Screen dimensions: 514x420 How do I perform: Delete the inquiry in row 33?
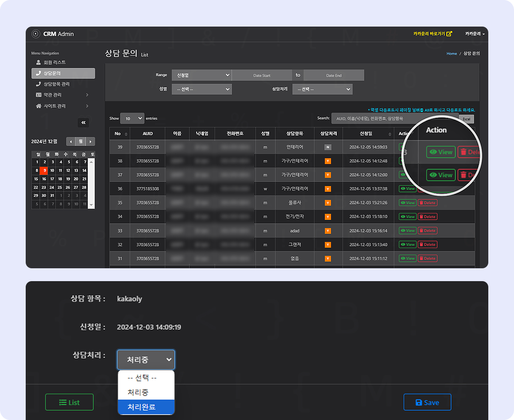coord(427,231)
